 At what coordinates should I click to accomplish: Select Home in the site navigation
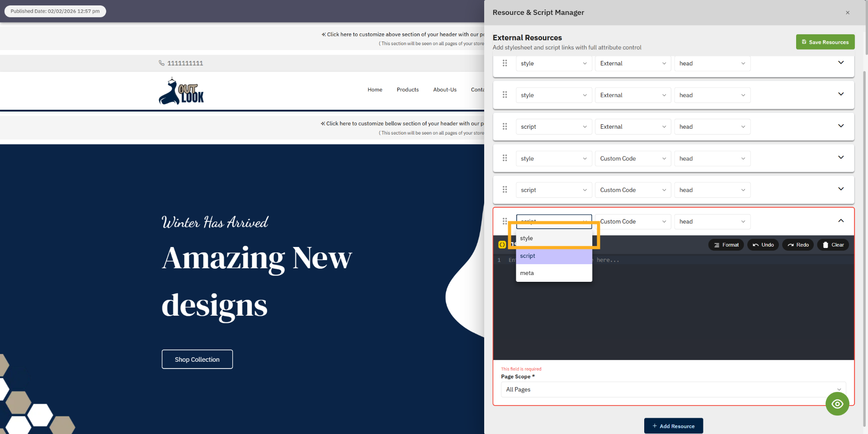point(375,90)
